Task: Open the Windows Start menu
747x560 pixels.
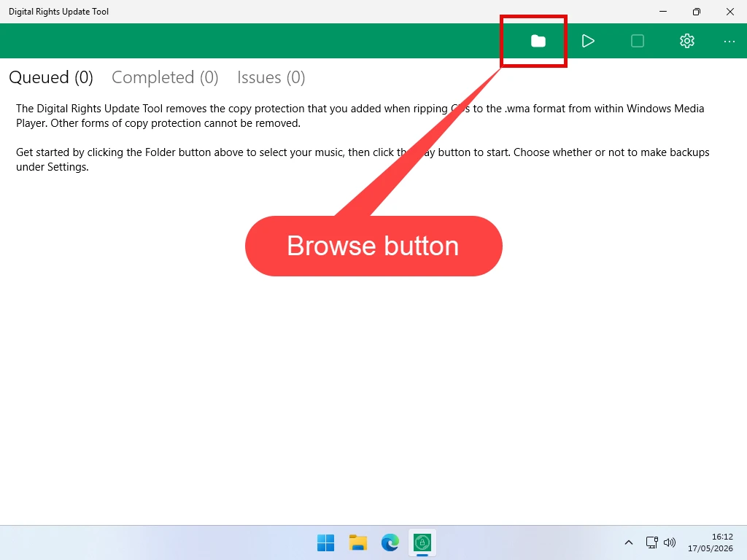Action: [326, 542]
